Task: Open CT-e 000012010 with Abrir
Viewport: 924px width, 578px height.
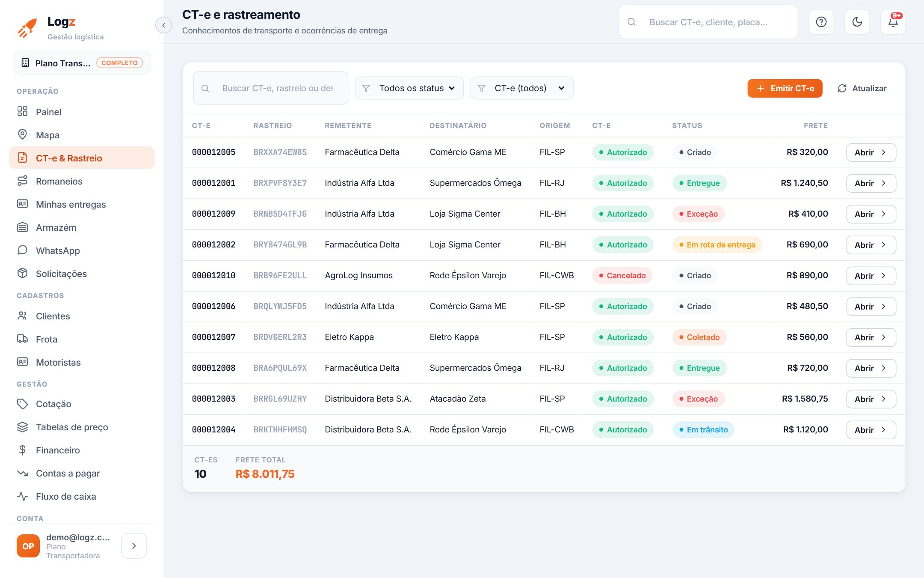Action: [x=871, y=276]
